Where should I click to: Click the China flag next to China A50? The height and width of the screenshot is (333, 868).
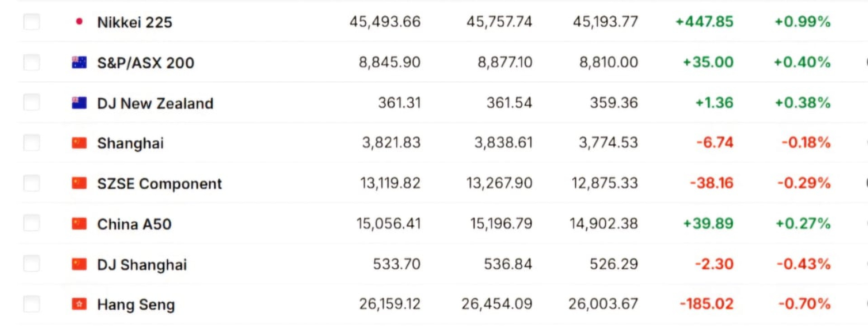79,224
